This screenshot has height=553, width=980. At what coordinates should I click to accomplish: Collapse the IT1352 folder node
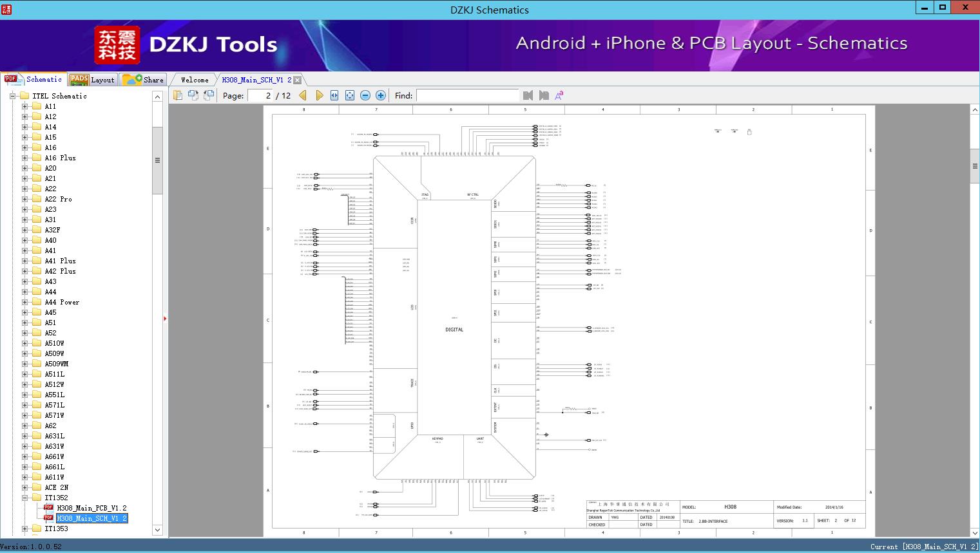24,498
